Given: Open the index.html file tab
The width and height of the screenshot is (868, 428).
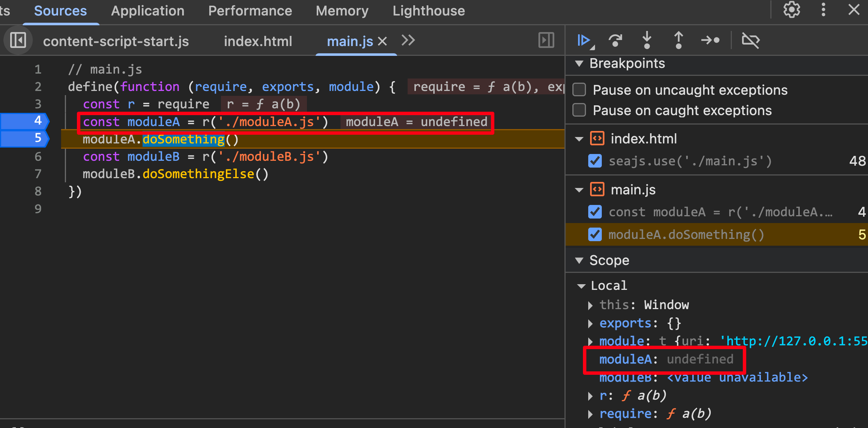Looking at the screenshot, I should click(x=258, y=41).
